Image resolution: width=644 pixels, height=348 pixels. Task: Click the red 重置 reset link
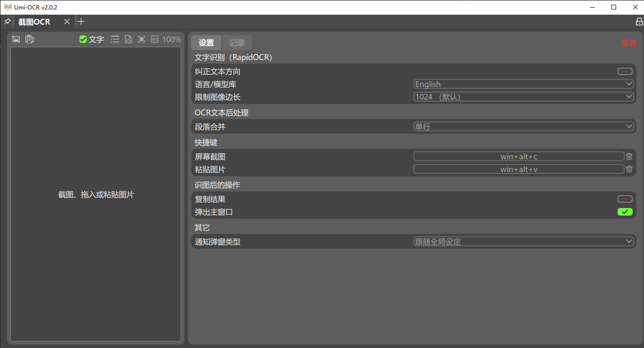(628, 43)
